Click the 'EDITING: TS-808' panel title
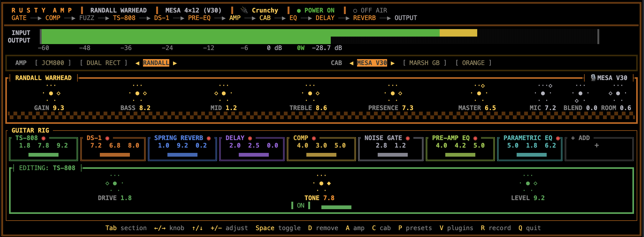The image size is (644, 237). (47, 168)
